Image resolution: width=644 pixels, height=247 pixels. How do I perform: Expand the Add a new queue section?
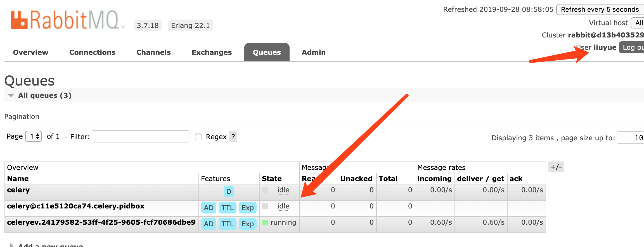(x=46, y=245)
